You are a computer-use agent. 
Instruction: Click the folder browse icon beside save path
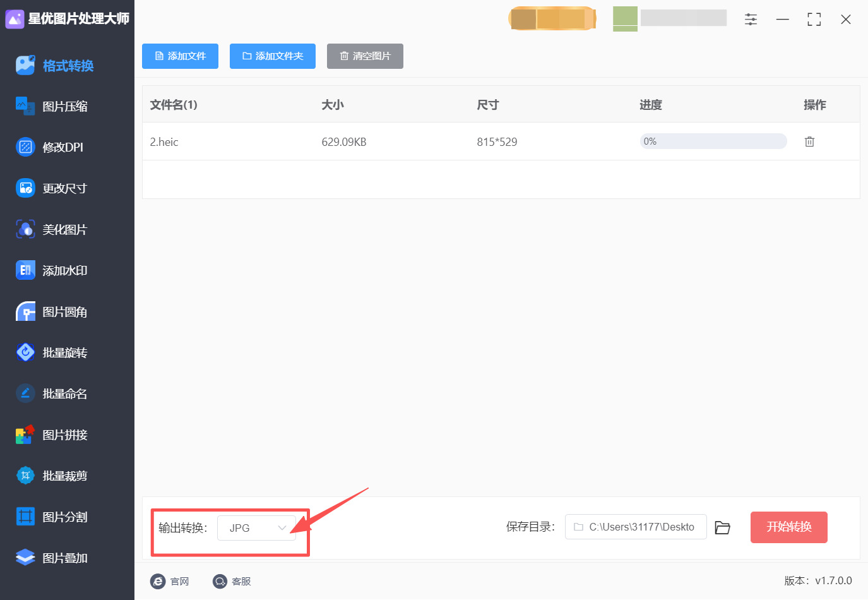[x=723, y=527]
